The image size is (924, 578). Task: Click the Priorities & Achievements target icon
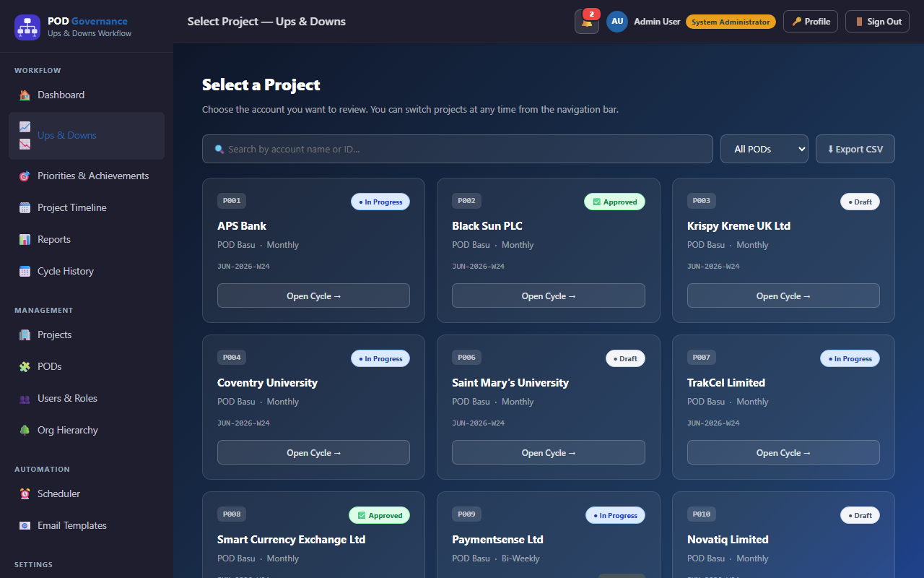pos(25,176)
